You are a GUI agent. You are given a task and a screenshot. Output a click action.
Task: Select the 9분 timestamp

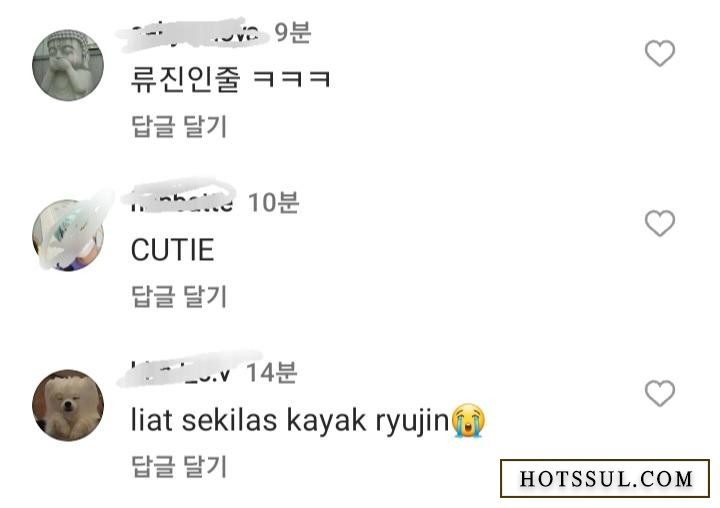[292, 33]
